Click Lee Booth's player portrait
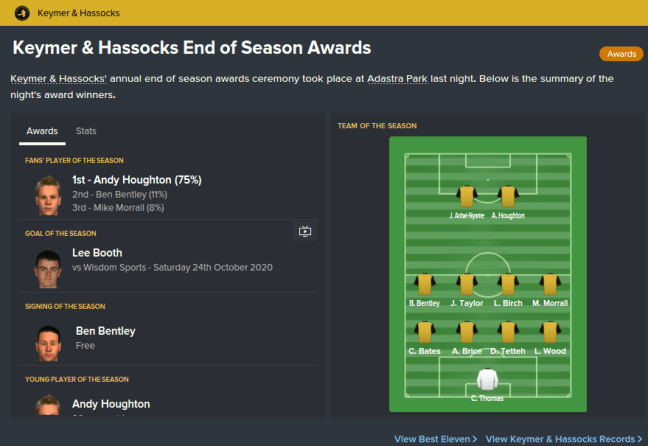 pos(46,268)
